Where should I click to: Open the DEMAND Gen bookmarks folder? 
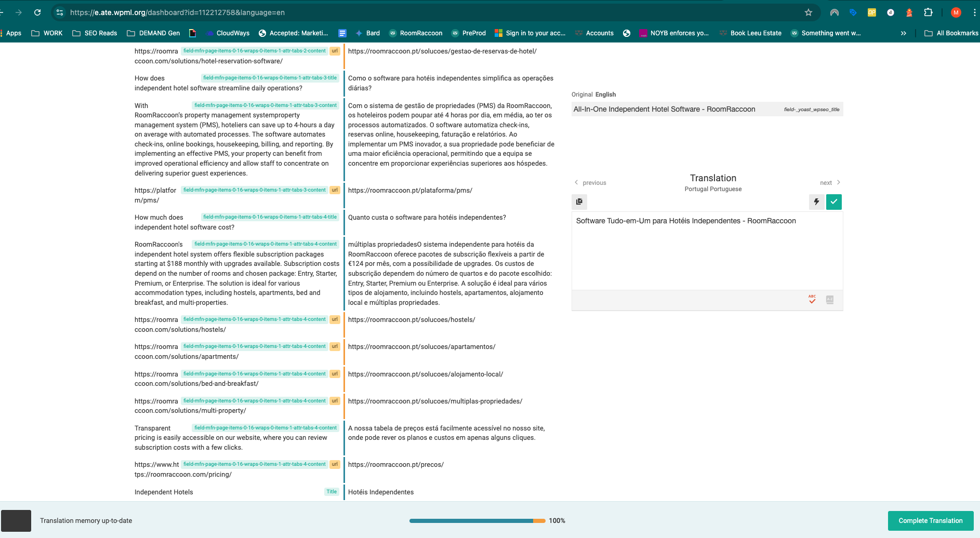(x=153, y=33)
